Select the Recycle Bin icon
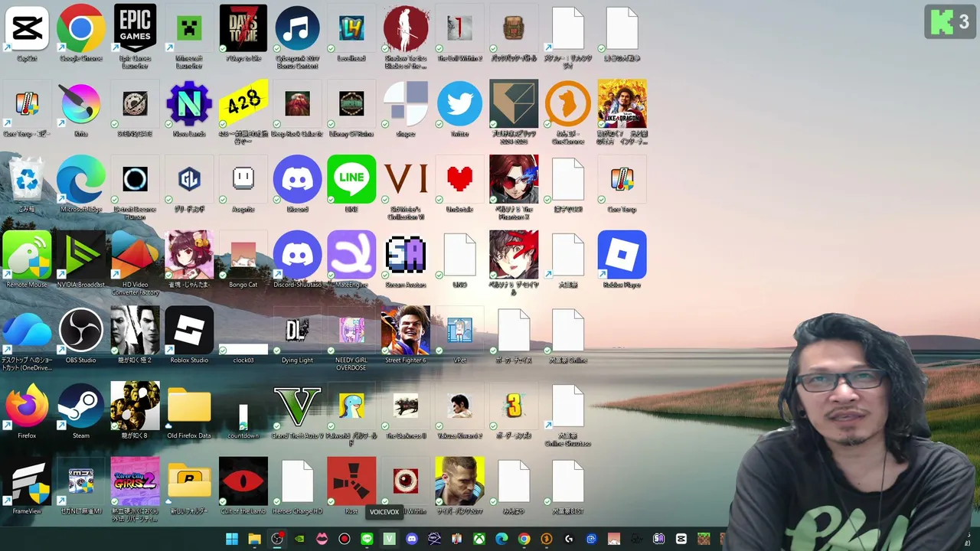Screen dimensions: 980x551 [x=27, y=179]
